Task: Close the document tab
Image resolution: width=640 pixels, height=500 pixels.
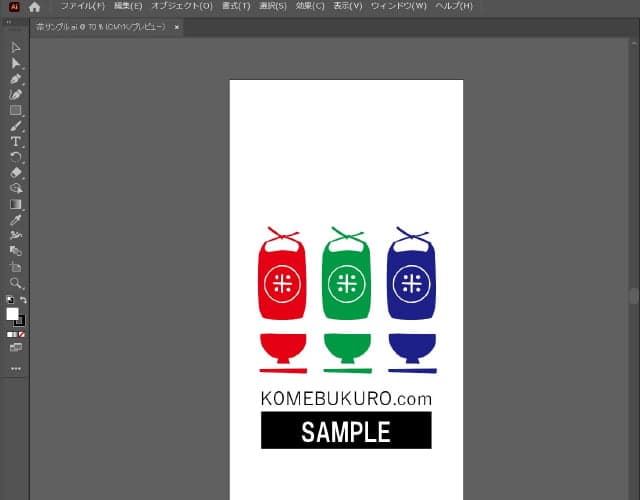Action: pos(177,27)
